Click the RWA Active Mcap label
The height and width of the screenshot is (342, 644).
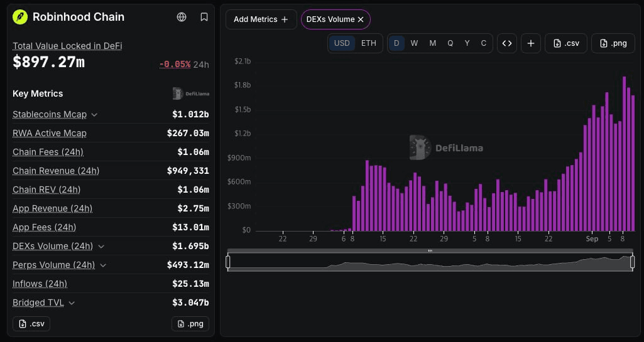[50, 133]
